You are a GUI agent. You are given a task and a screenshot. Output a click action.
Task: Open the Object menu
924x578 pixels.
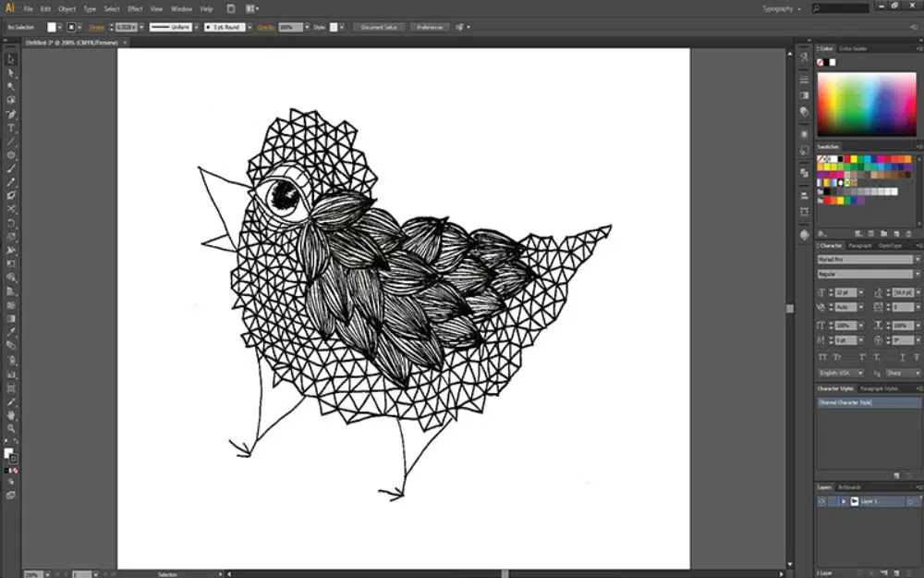point(67,8)
